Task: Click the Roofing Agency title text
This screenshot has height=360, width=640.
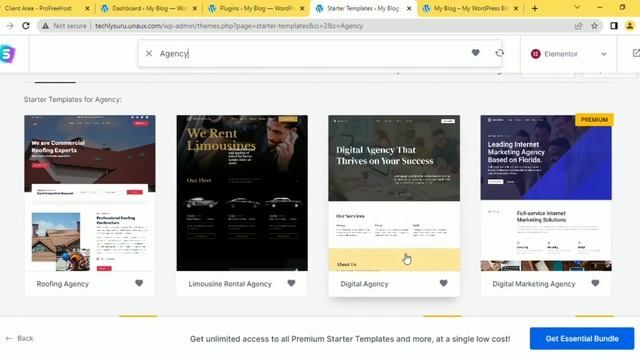Action: pyautogui.click(x=62, y=284)
